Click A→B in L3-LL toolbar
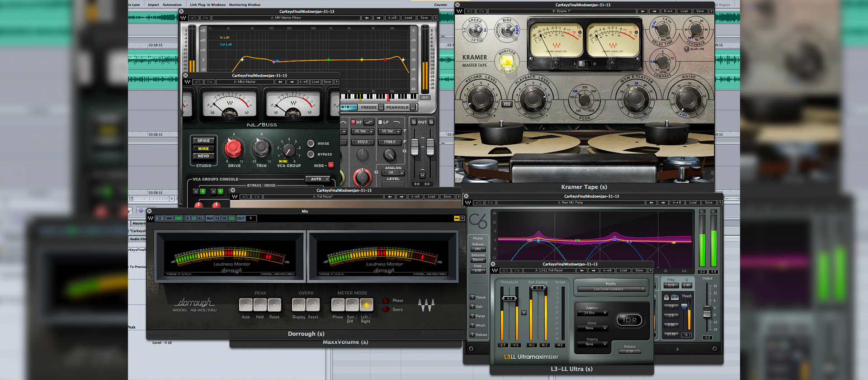 (x=607, y=271)
